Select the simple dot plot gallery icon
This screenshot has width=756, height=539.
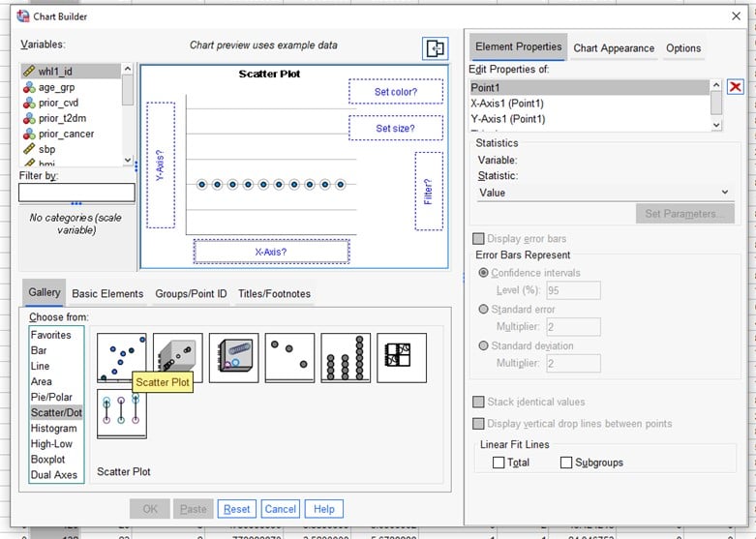[346, 357]
